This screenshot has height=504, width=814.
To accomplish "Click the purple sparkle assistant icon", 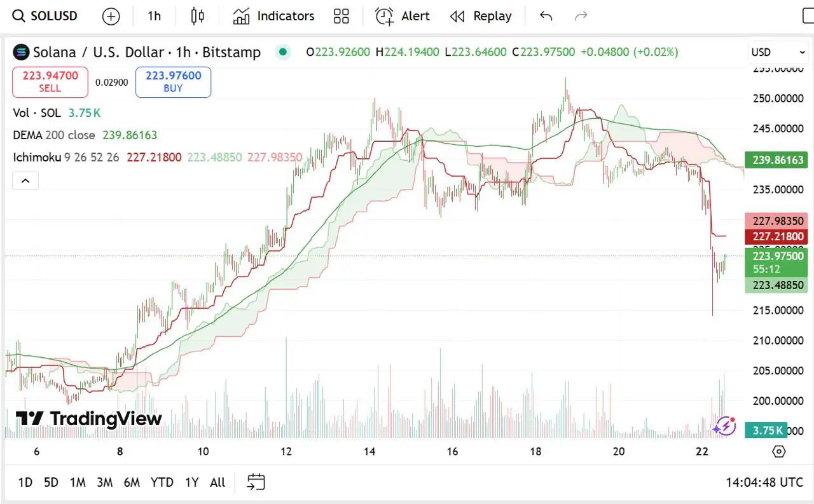I will click(724, 426).
